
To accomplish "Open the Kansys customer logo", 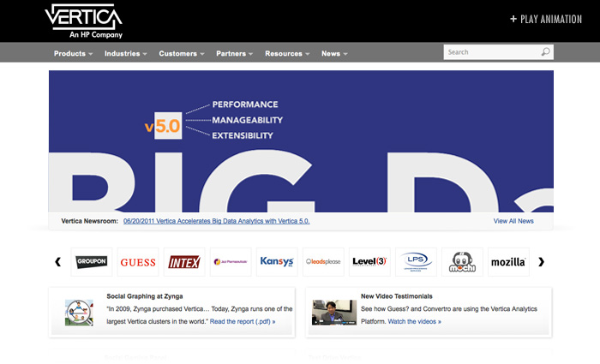I will click(x=277, y=262).
